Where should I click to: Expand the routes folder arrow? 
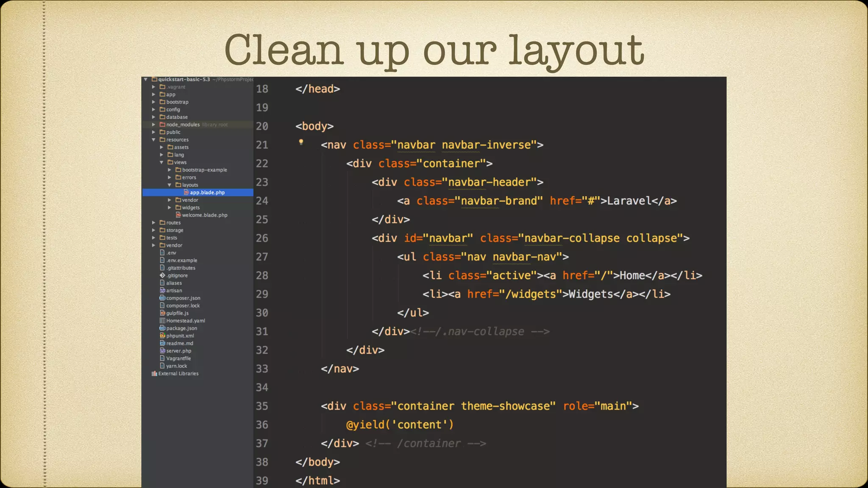pyautogui.click(x=153, y=223)
